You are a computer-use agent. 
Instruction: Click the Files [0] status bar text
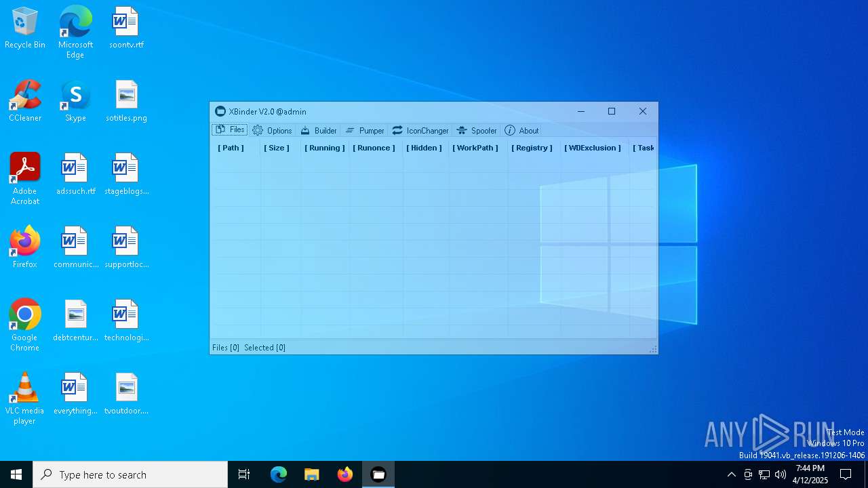pos(226,348)
